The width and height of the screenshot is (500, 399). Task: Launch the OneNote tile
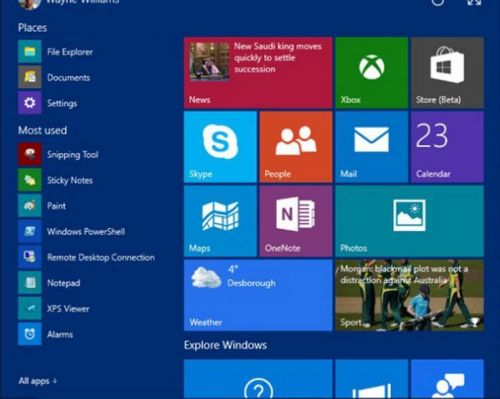coord(296,221)
